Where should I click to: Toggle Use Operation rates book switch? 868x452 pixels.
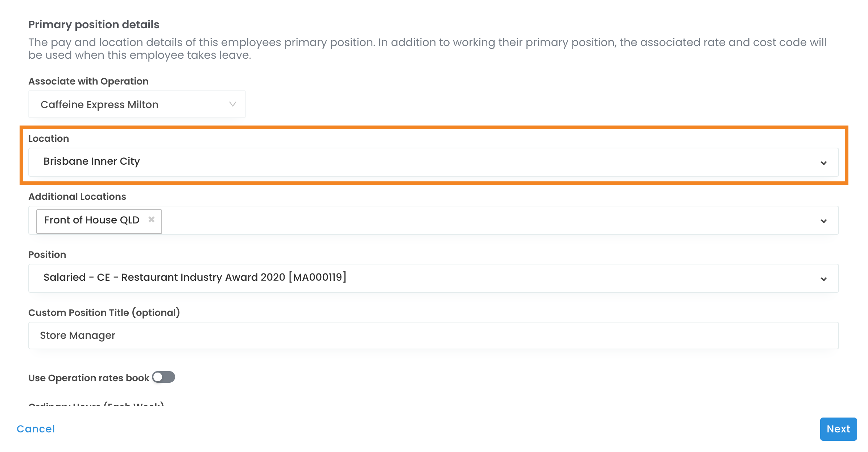coord(164,377)
